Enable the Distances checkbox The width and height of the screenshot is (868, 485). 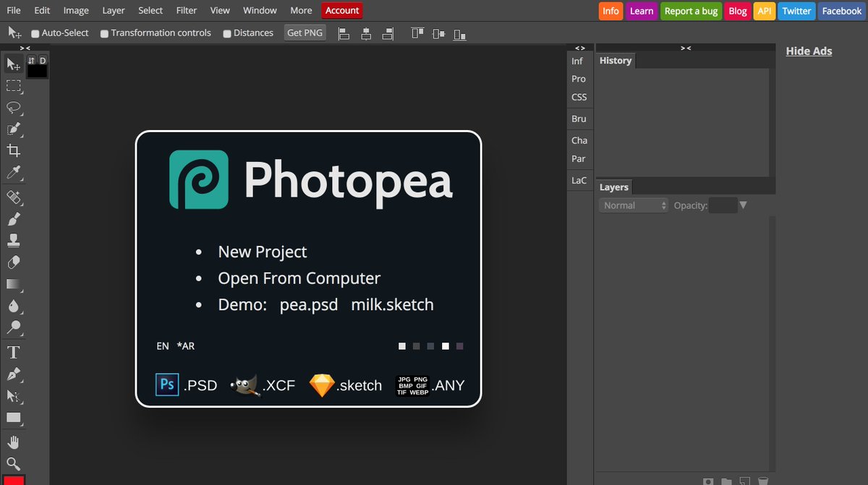pos(227,33)
